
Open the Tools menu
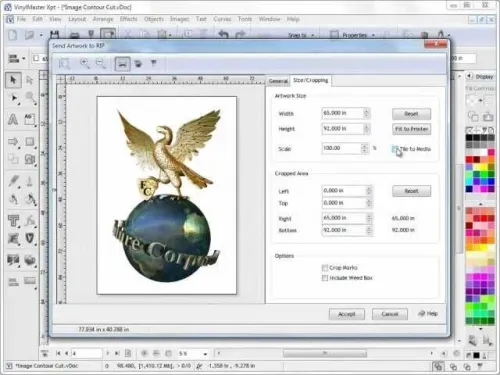[245, 19]
